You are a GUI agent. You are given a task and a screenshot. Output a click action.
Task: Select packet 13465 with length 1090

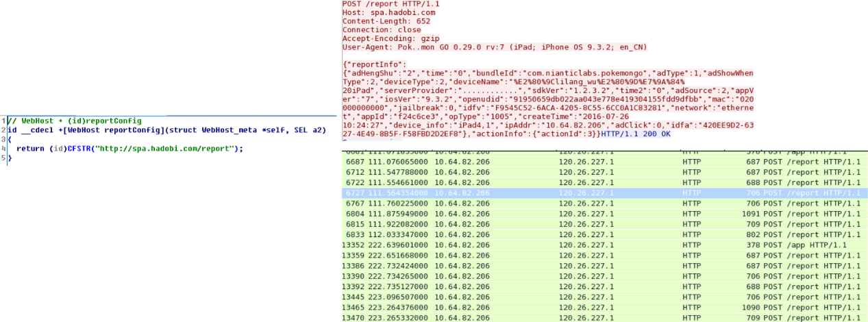click(603, 308)
